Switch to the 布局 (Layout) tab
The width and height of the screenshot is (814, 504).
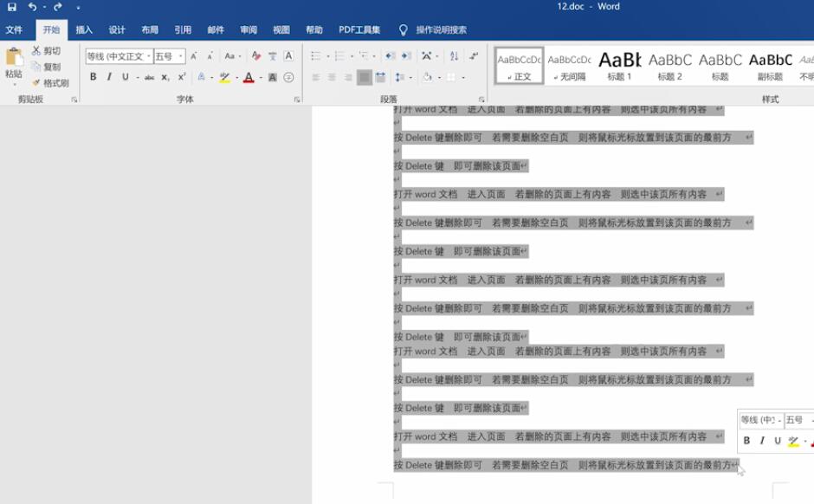click(150, 30)
